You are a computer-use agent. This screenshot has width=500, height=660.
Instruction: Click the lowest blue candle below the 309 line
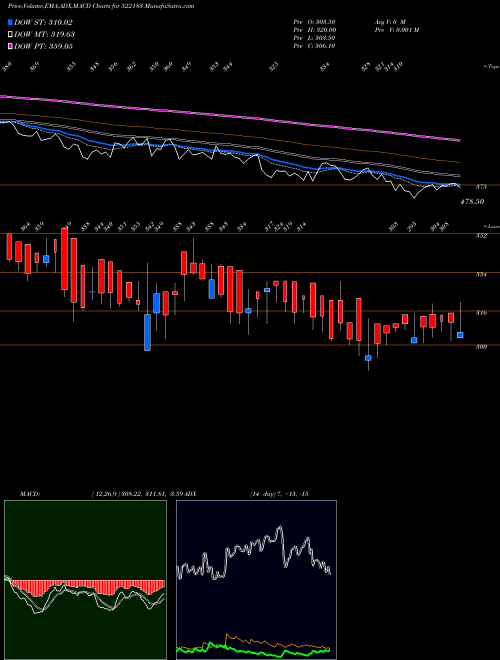point(368,358)
